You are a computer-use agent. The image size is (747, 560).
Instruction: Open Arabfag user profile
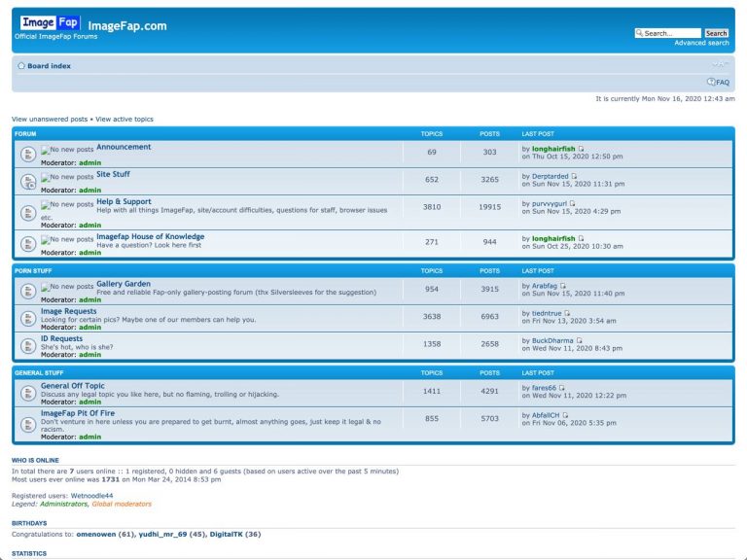click(545, 286)
